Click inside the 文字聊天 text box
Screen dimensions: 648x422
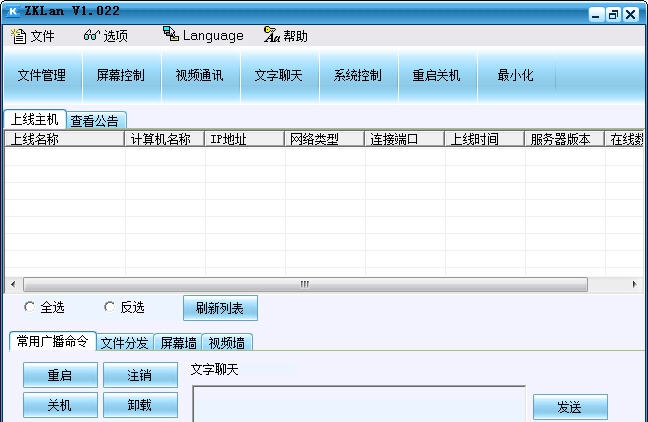click(x=358, y=404)
